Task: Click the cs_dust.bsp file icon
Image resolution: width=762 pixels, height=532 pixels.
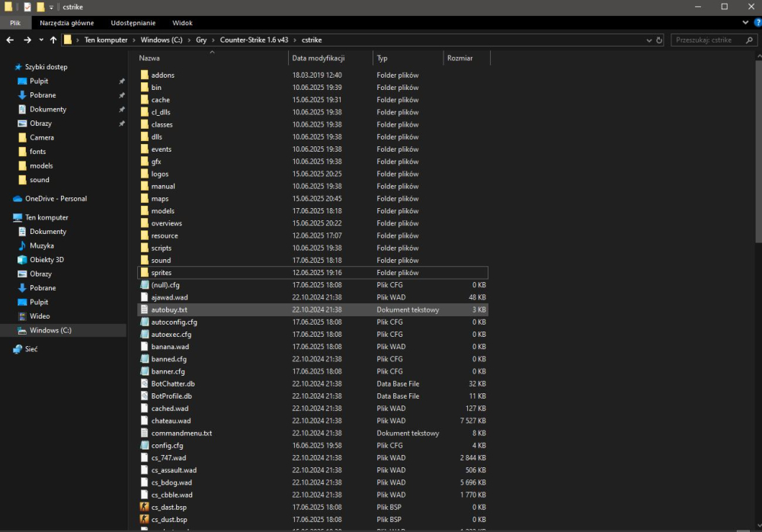Action: [x=144, y=519]
